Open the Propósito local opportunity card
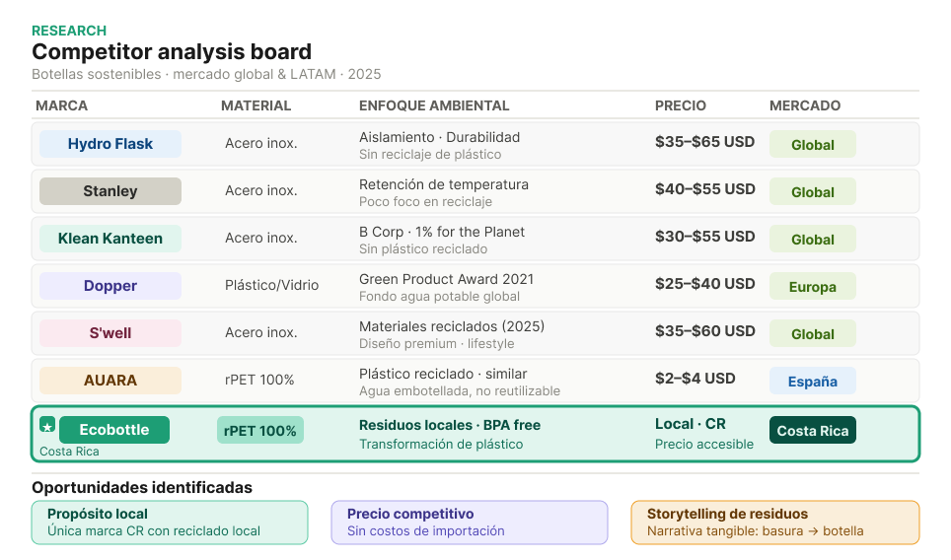Screen dimensions: 951x560 (x=170, y=523)
